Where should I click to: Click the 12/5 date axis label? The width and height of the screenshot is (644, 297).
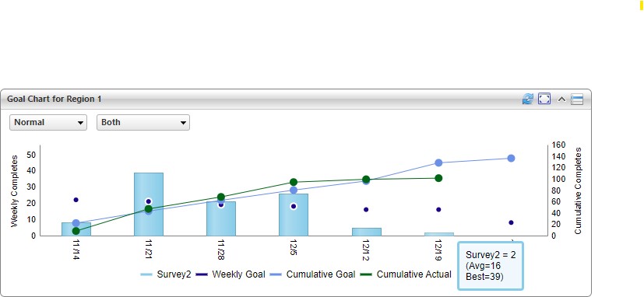coord(294,248)
